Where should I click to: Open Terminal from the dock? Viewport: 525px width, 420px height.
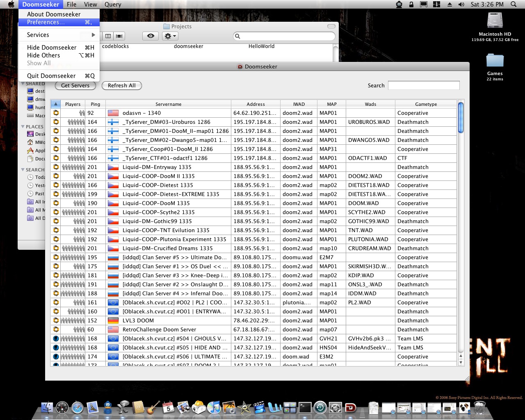point(305,407)
